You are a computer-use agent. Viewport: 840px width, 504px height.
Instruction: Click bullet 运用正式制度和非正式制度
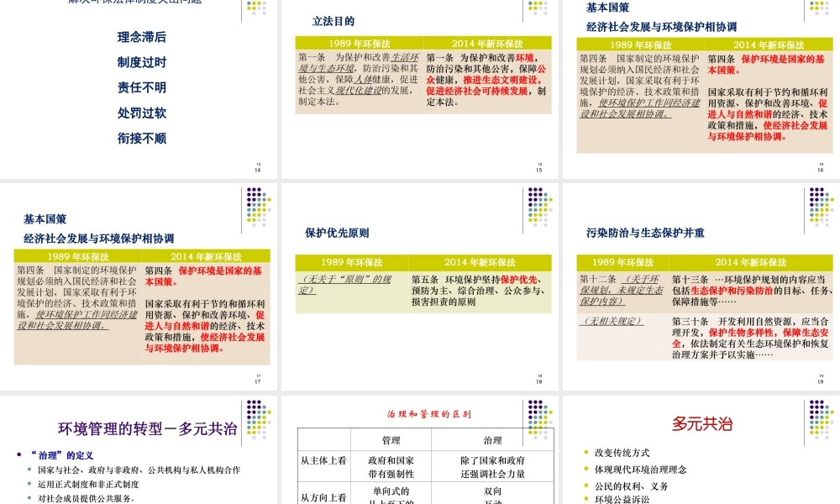88,484
